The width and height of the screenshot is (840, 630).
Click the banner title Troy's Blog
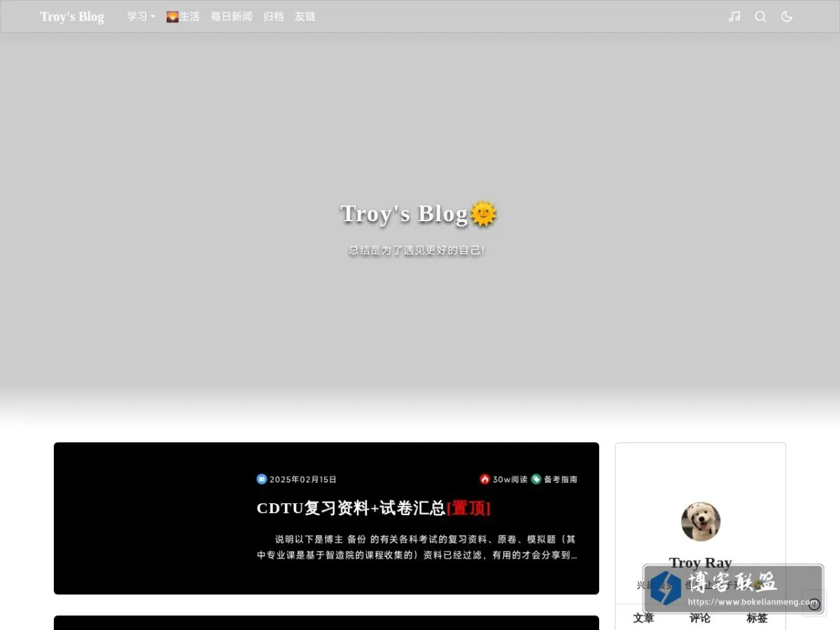(x=419, y=213)
